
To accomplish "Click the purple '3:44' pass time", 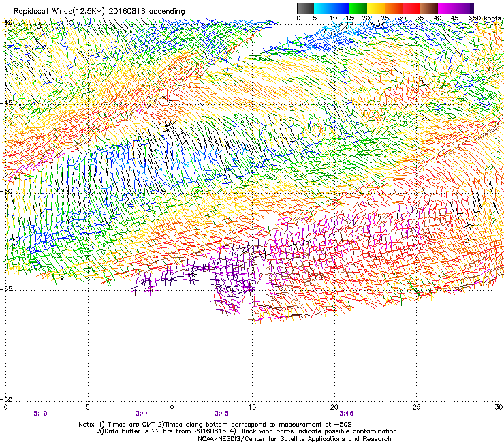I will [143, 414].
